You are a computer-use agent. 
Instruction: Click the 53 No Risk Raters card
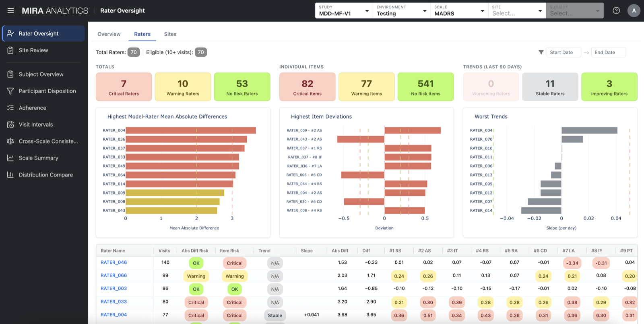[242, 87]
